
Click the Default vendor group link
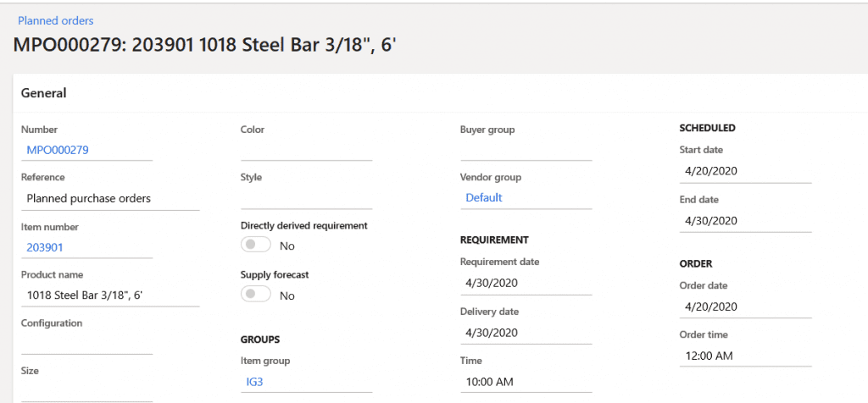coord(484,197)
